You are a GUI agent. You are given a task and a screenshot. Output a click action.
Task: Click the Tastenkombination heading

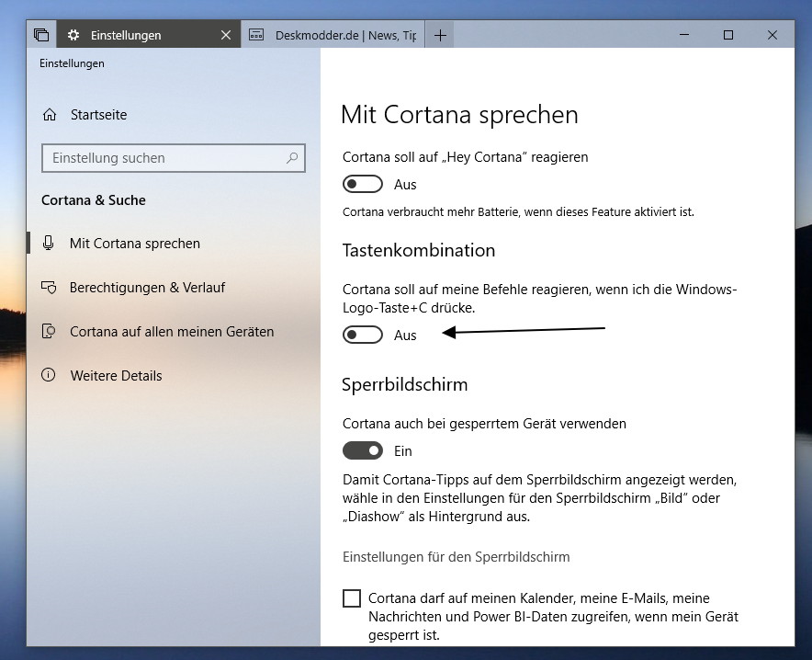(x=419, y=250)
